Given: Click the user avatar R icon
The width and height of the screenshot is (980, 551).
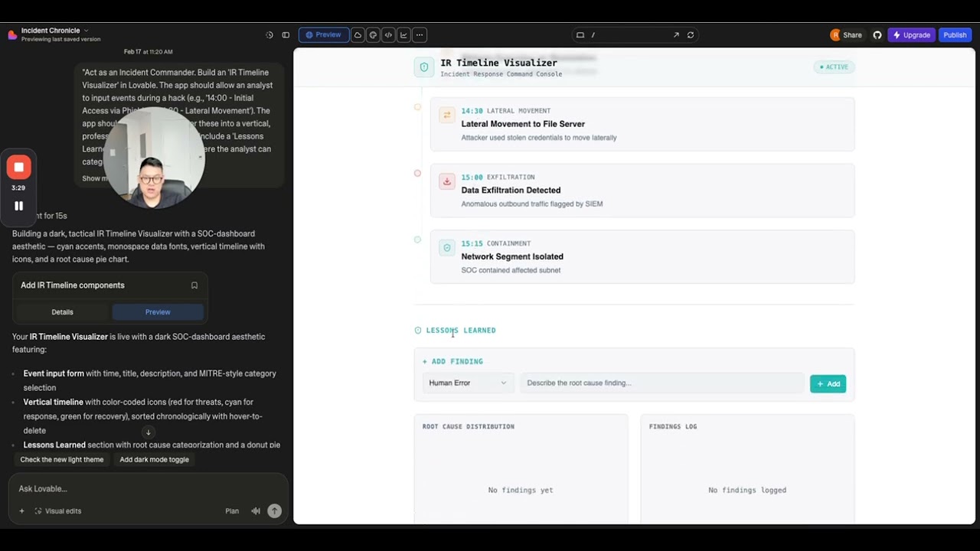Looking at the screenshot, I should click(x=835, y=35).
